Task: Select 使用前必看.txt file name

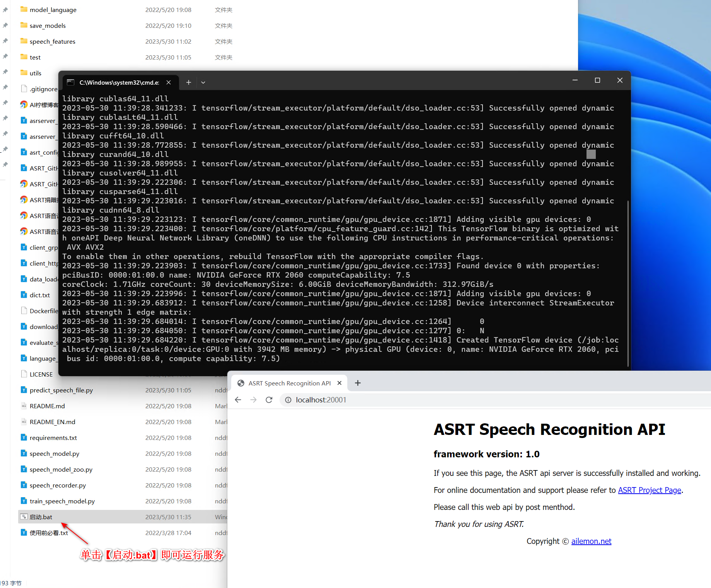Action: click(49, 533)
